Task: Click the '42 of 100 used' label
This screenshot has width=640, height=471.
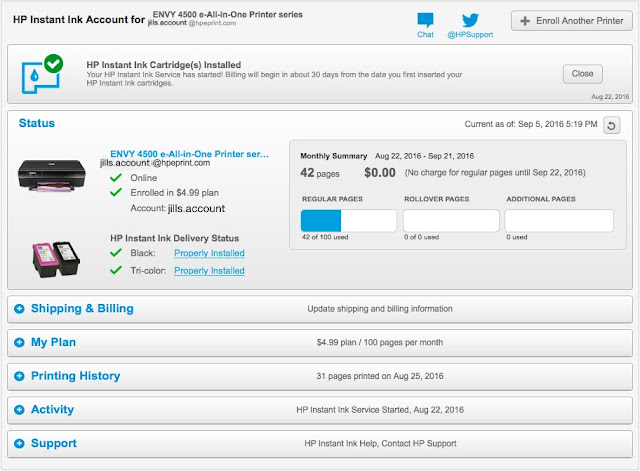Action: [325, 237]
